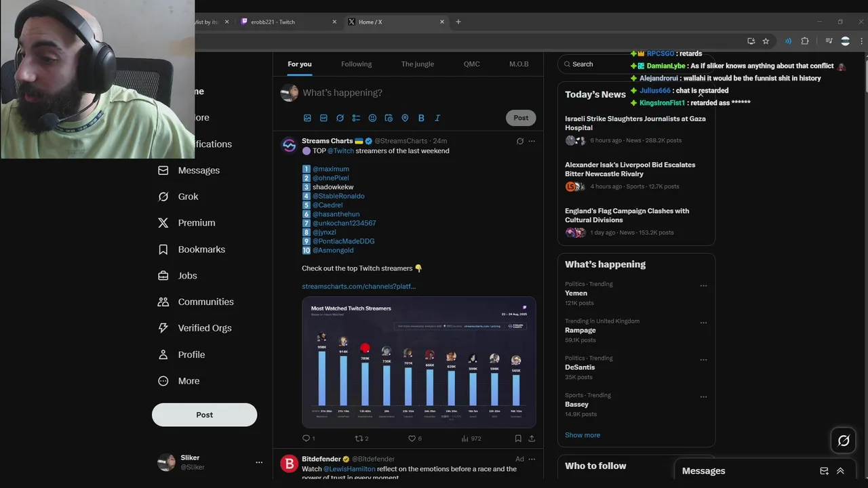Image resolution: width=868 pixels, height=488 pixels.
Task: Dismiss Today's News with the X button
Action: (701, 94)
